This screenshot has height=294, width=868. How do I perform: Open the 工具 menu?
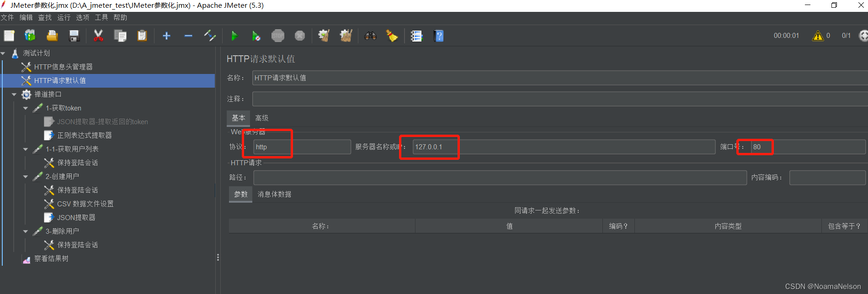pyautogui.click(x=101, y=17)
